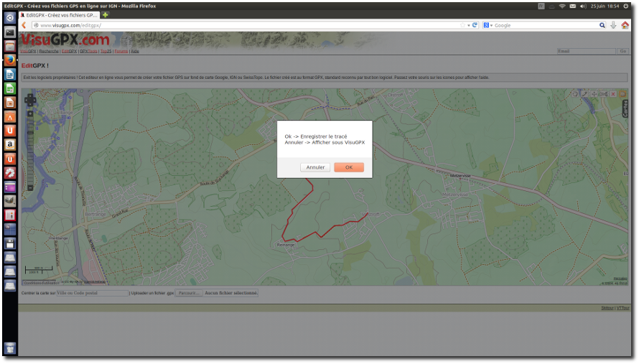Open Files manager in launcher
The width and height of the screenshot is (639, 364).
tap(10, 46)
